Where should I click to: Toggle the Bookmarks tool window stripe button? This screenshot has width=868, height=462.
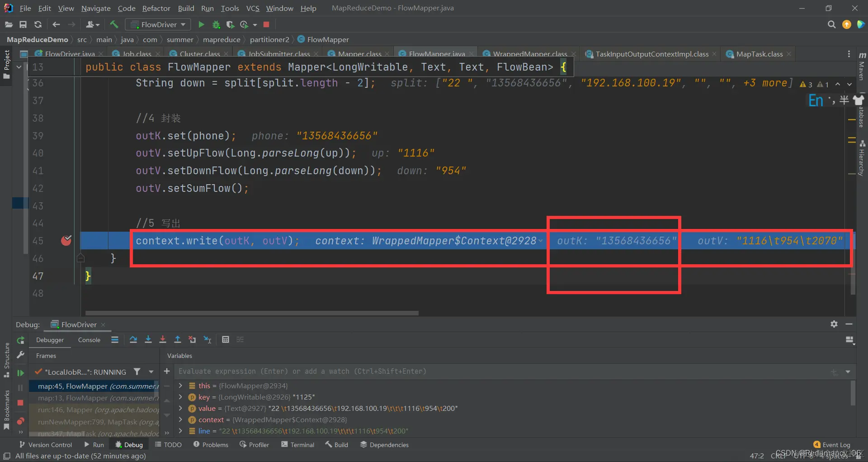[6, 410]
